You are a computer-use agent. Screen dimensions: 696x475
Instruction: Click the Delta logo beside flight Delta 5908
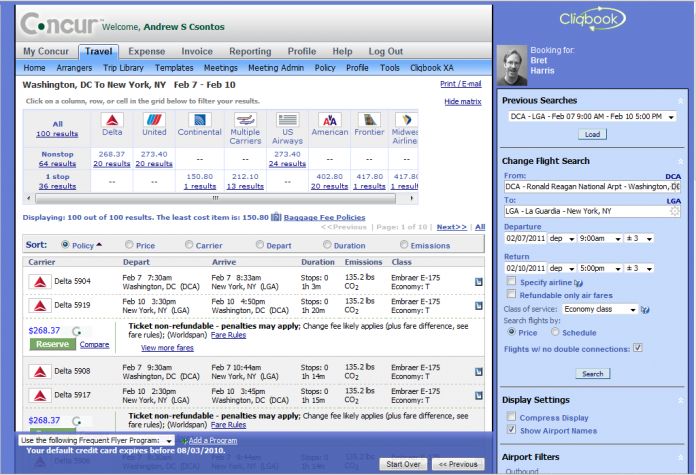click(x=40, y=372)
